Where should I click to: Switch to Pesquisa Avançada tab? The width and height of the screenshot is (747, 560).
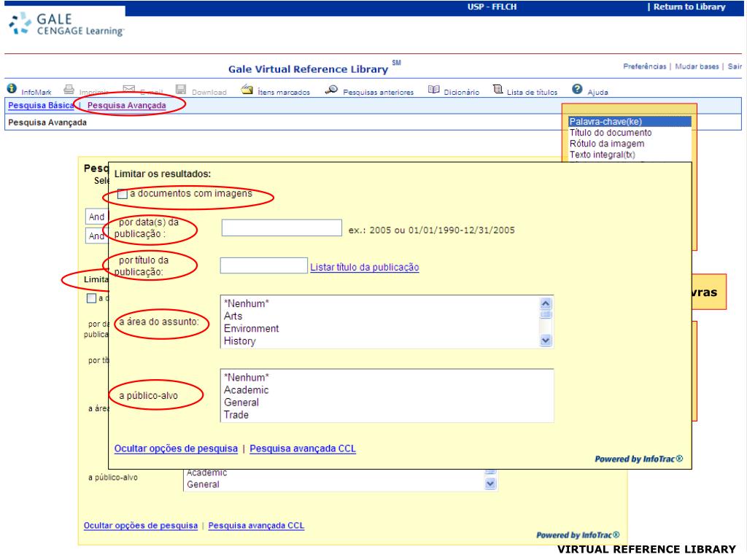(x=127, y=105)
